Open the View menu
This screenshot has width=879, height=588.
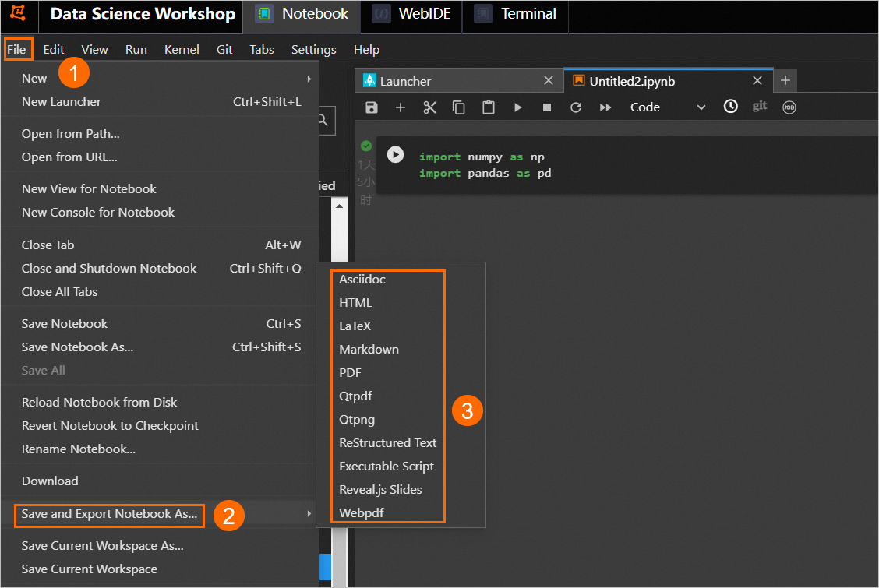click(x=95, y=50)
